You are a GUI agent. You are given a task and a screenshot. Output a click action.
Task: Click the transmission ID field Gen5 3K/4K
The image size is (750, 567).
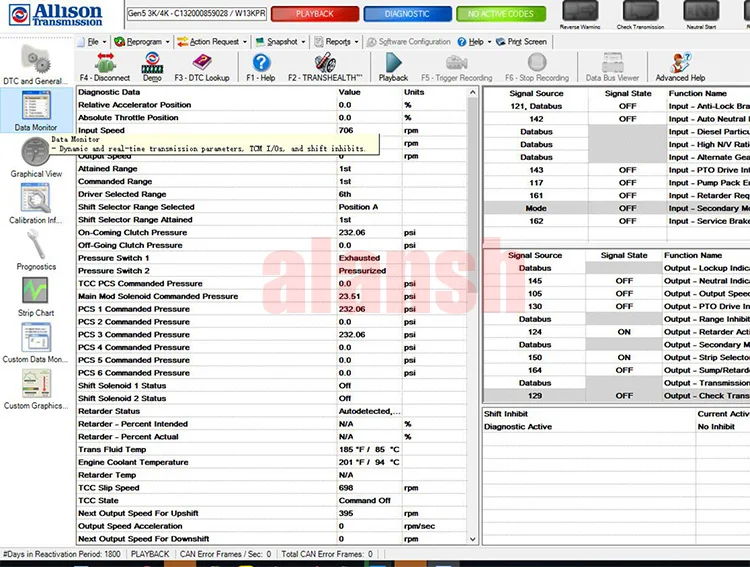point(197,13)
